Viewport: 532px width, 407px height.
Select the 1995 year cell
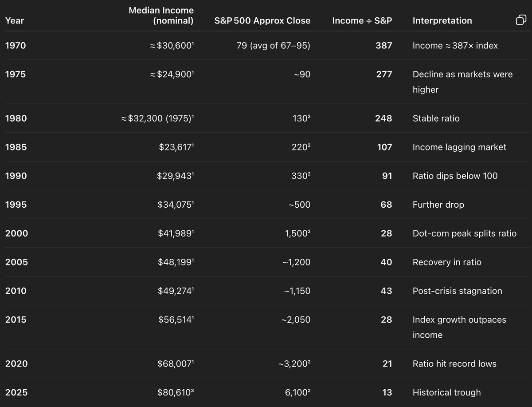(16, 205)
